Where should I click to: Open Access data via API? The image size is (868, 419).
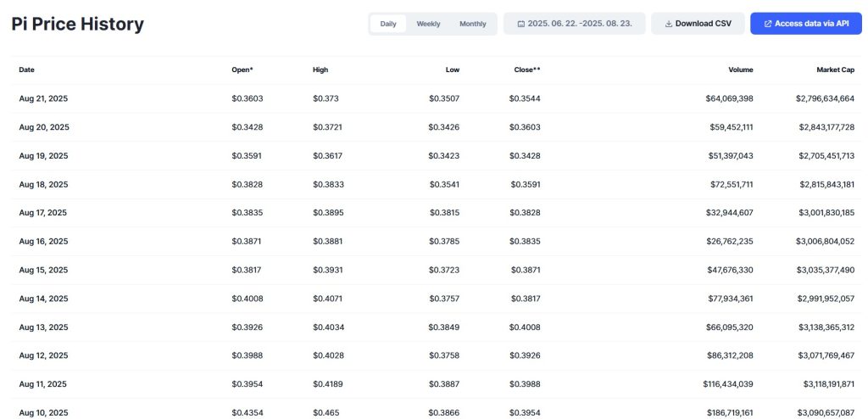[806, 24]
